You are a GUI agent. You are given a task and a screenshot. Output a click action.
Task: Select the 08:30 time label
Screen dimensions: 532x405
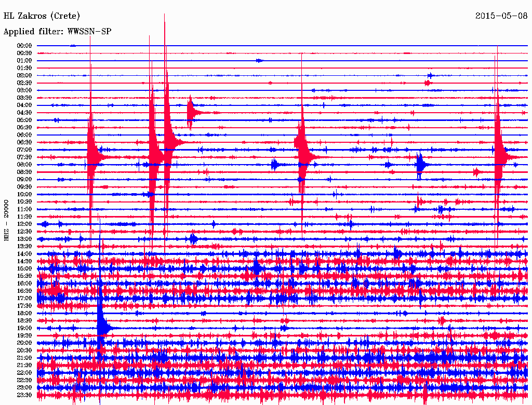(24, 172)
